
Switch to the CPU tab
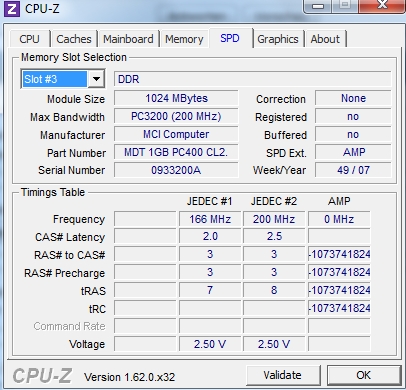(30, 39)
